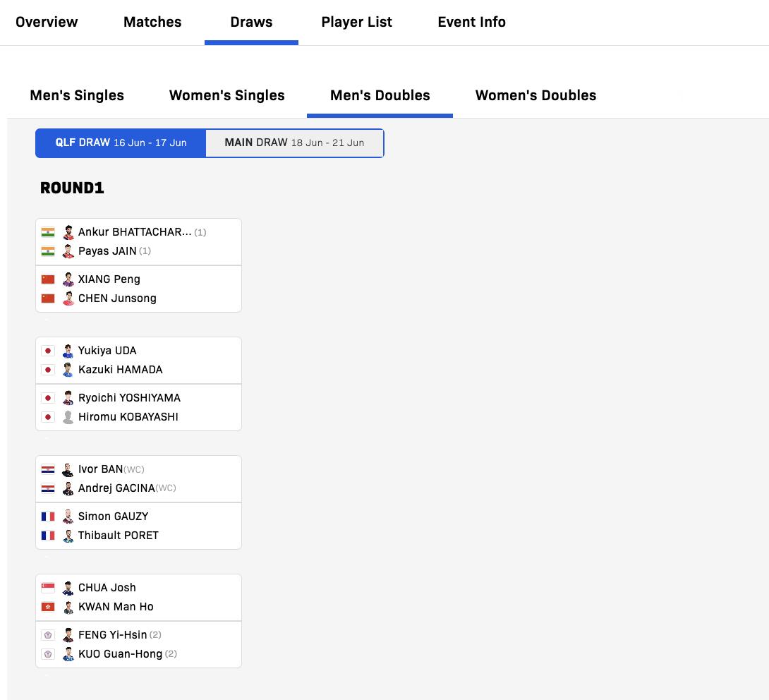This screenshot has width=769, height=700.
Task: Show the Men's Singles draw
Action: point(77,95)
